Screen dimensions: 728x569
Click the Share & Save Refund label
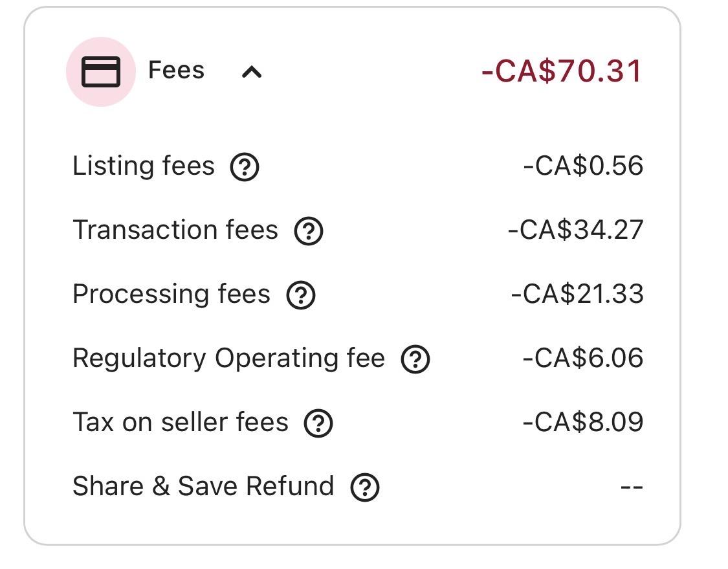[203, 487]
